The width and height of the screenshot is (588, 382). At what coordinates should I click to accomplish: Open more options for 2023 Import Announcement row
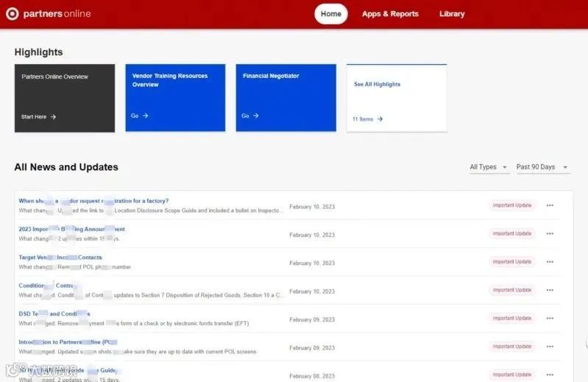click(x=550, y=233)
